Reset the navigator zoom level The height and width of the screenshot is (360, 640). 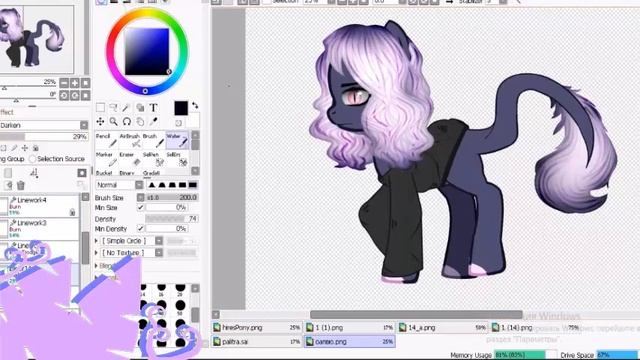coord(85,83)
